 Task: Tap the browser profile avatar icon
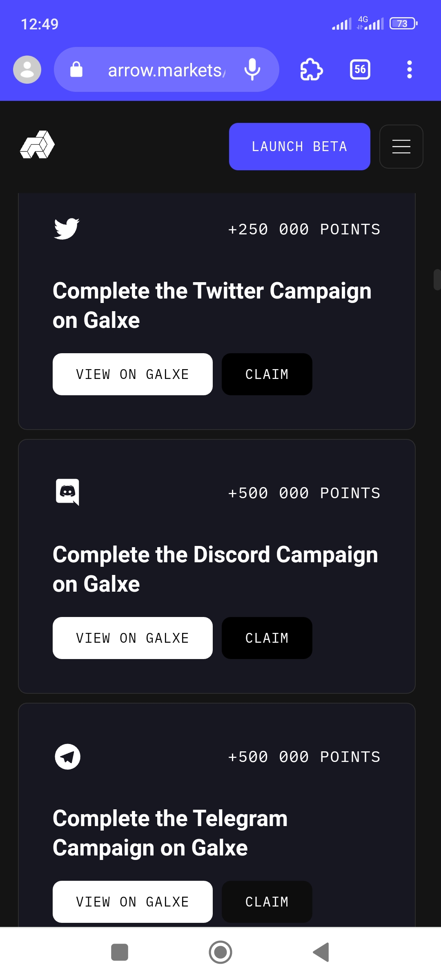point(27,69)
